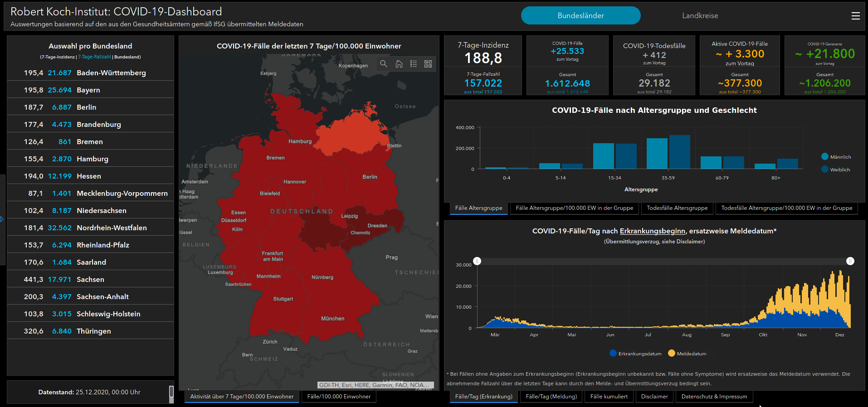Expand the collapsed left side panel arrow
The width and height of the screenshot is (868, 407).
coord(2,219)
